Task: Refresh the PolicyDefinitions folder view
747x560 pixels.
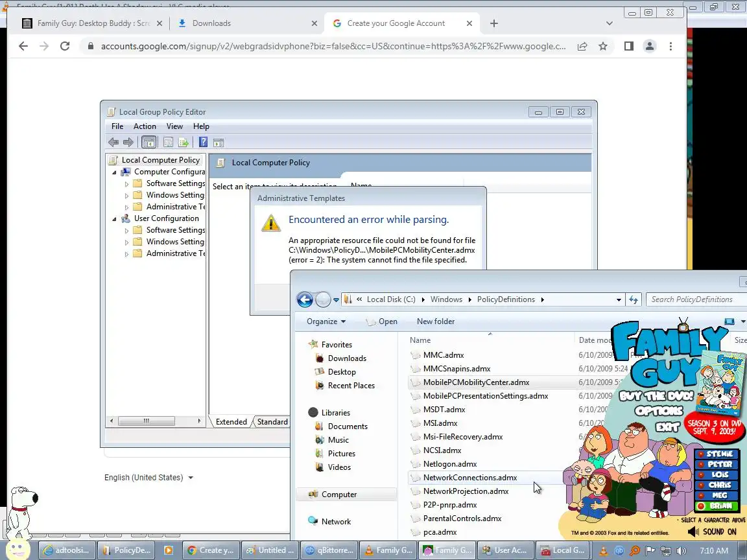Action: pyautogui.click(x=633, y=299)
